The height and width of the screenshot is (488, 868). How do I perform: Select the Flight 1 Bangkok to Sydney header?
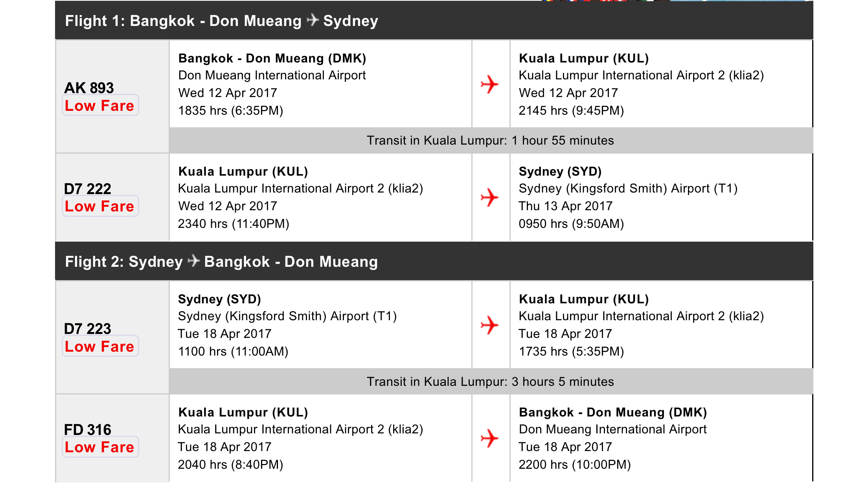pyautogui.click(x=434, y=20)
